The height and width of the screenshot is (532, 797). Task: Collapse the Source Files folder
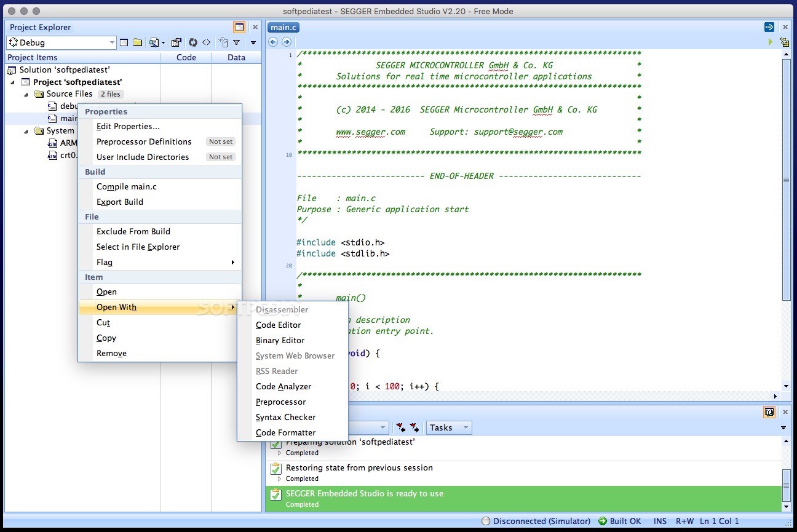pos(26,94)
